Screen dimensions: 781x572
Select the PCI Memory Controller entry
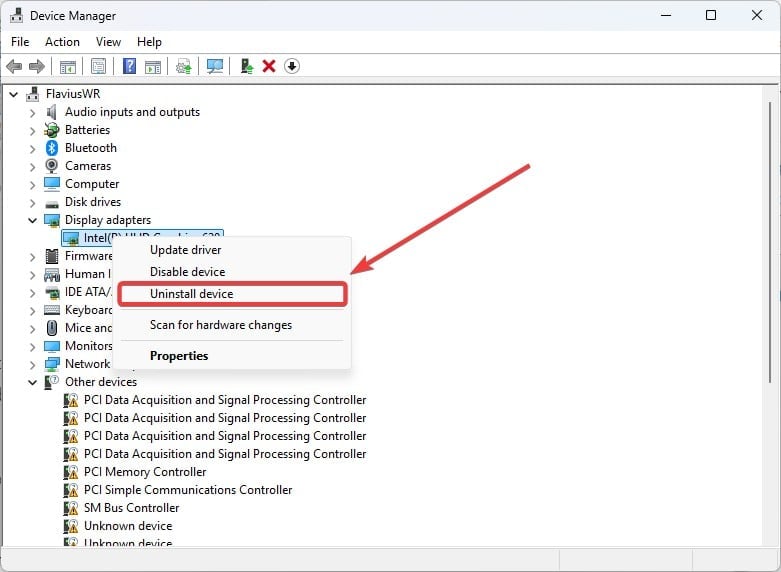tap(144, 472)
